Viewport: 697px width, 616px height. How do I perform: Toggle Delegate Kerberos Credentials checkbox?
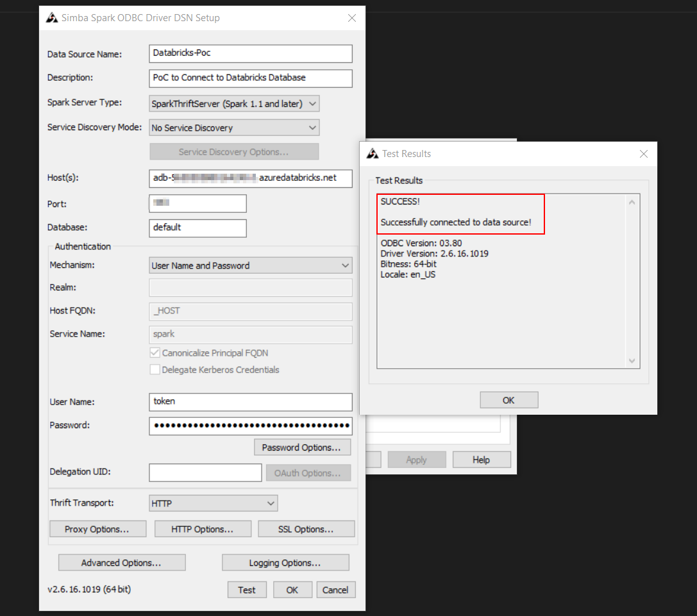click(155, 370)
